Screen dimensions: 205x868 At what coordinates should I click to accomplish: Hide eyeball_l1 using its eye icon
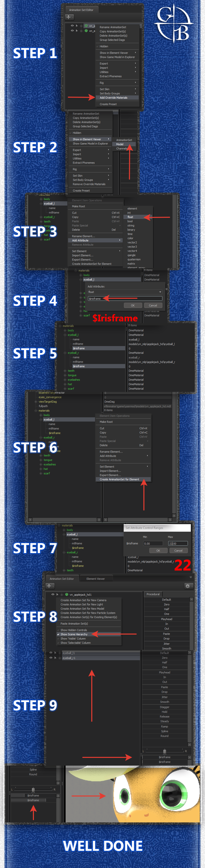pos(51,653)
